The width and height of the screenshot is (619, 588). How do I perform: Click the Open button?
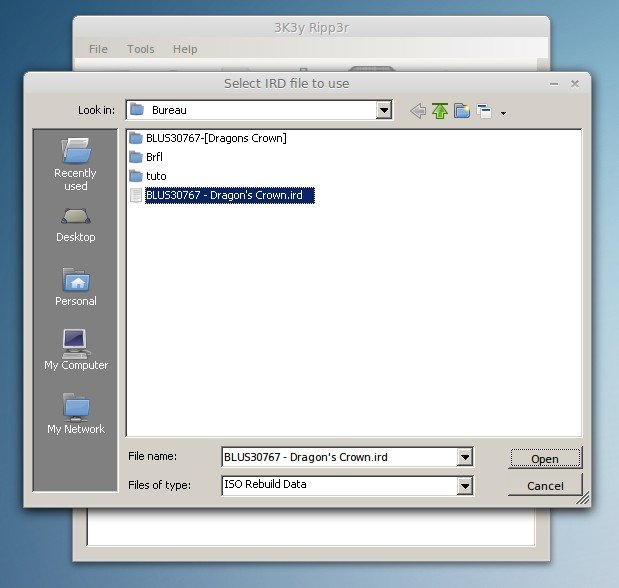(544, 459)
